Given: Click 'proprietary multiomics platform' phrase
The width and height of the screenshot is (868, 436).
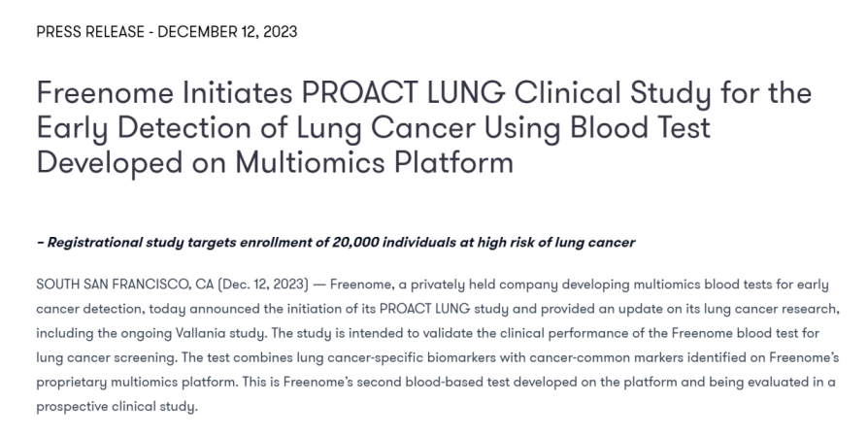Looking at the screenshot, I should pyautogui.click(x=137, y=382).
